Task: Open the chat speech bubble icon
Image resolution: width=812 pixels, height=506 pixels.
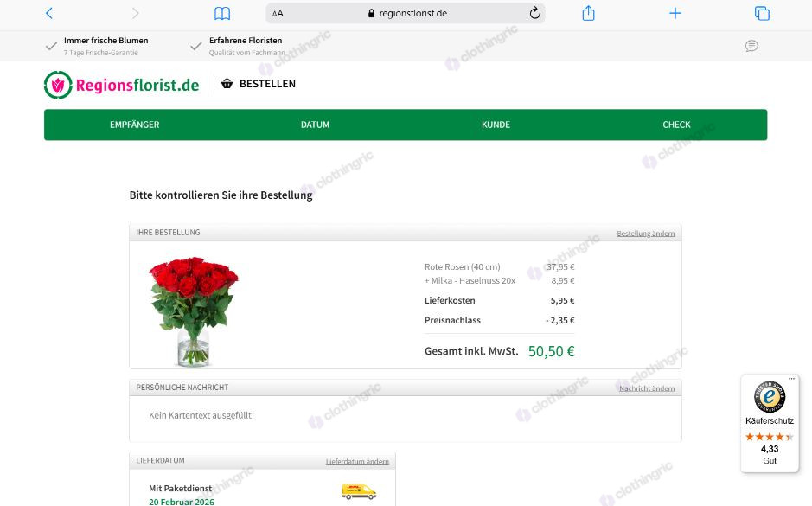Action: pyautogui.click(x=751, y=46)
